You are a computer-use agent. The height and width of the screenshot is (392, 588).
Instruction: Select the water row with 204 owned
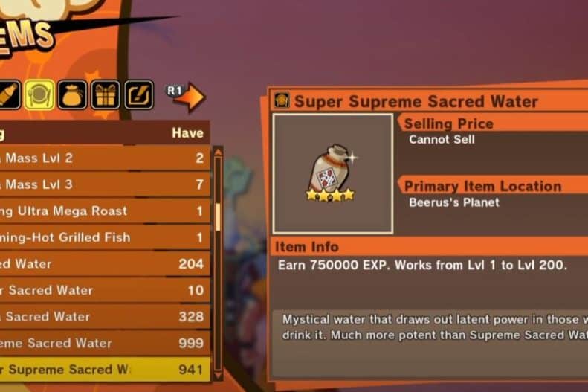[105, 264]
